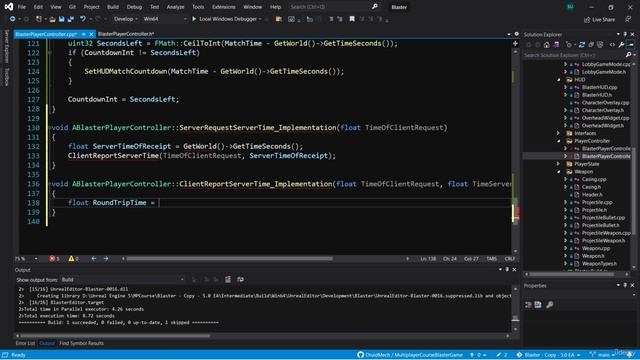Click the Properties wrench in Solution Explorer toolbar

tap(621, 45)
